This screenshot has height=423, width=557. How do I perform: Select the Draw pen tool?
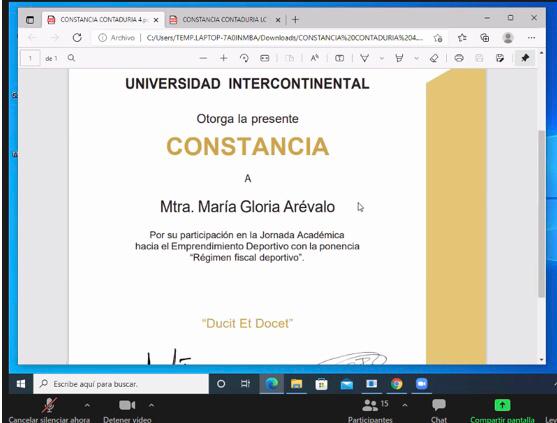[364, 58]
